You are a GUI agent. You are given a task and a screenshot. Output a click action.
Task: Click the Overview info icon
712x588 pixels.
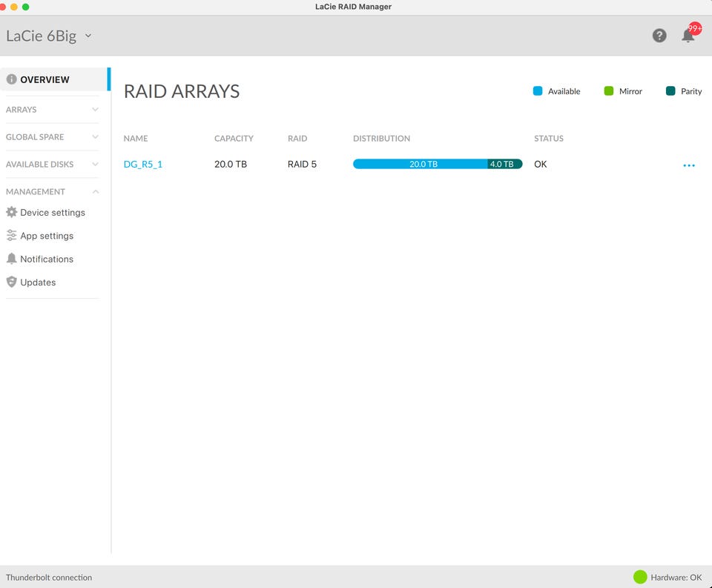(x=11, y=79)
